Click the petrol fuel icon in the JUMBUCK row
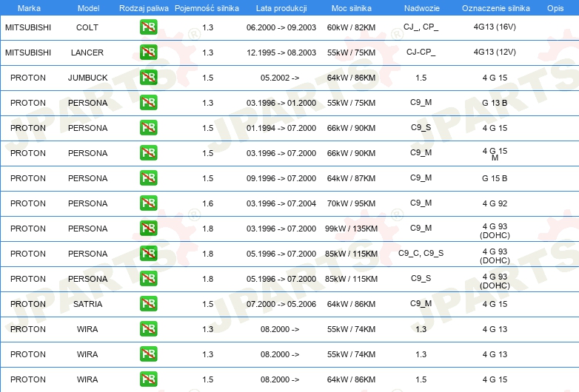The height and width of the screenshot is (392, 579). point(148,77)
